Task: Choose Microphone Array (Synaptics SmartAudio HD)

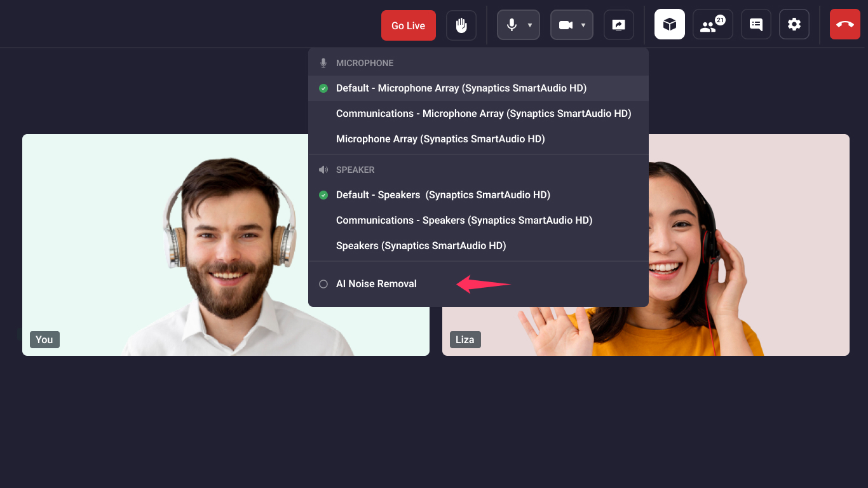Action: point(478,139)
